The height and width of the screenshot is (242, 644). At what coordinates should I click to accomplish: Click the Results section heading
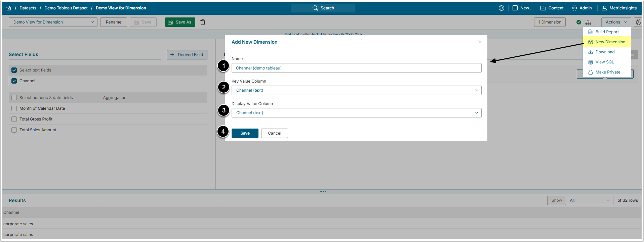coord(17,200)
